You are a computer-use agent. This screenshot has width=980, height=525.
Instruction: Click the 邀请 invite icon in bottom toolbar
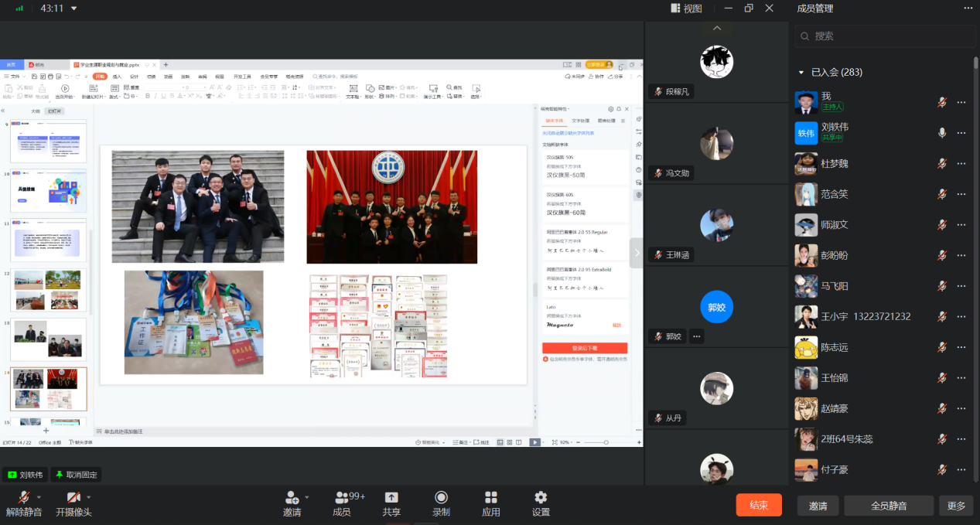[x=292, y=498]
